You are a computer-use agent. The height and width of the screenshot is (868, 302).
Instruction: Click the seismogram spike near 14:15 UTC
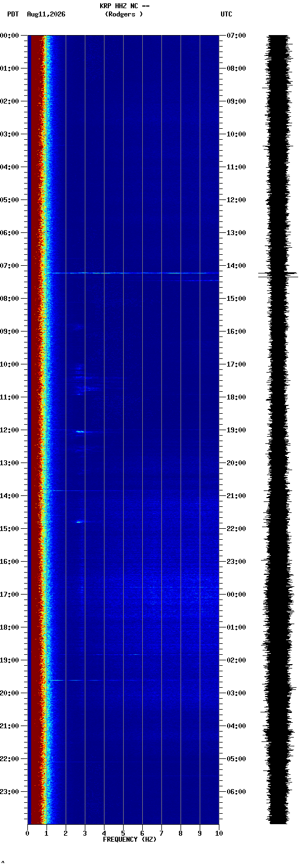tap(278, 274)
